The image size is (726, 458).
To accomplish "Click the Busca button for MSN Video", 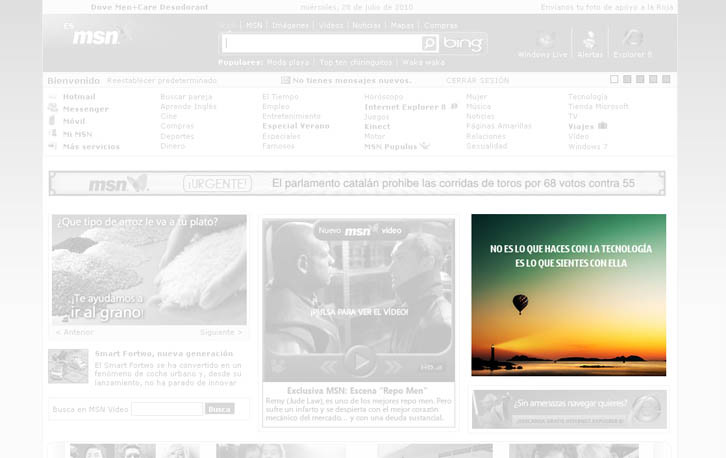I will (x=219, y=409).
